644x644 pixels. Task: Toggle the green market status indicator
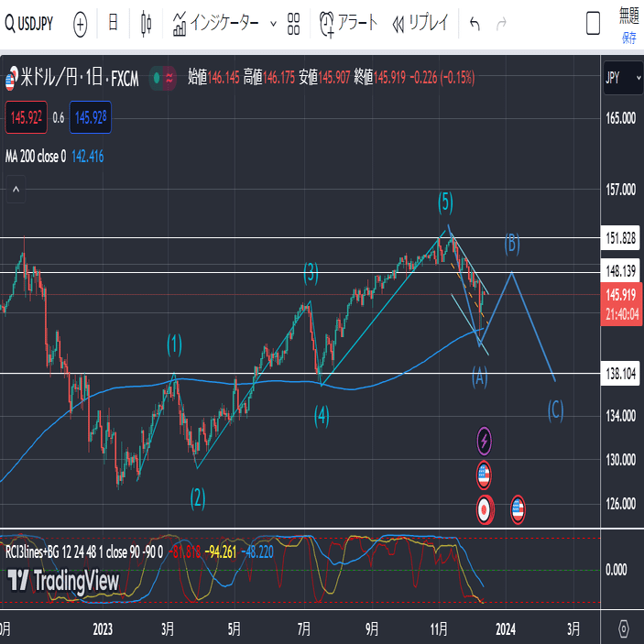click(156, 78)
